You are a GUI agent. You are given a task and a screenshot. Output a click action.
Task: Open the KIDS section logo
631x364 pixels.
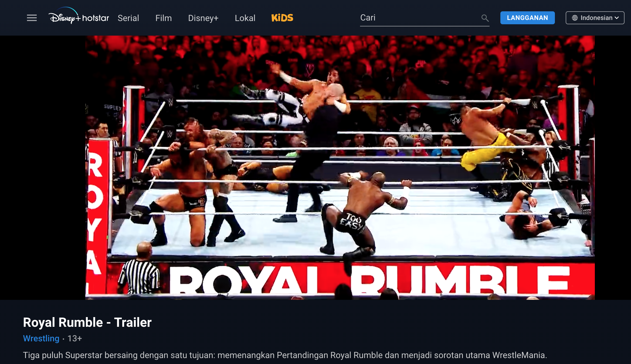point(282,18)
